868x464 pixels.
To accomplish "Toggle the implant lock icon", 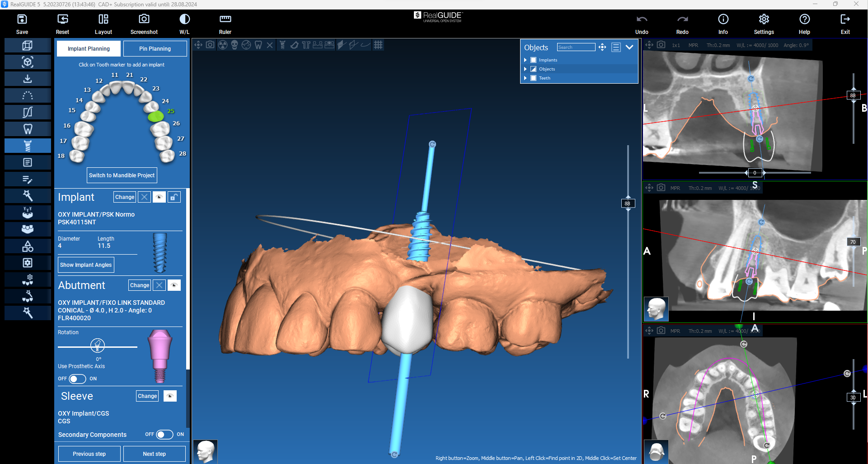I will pos(174,197).
